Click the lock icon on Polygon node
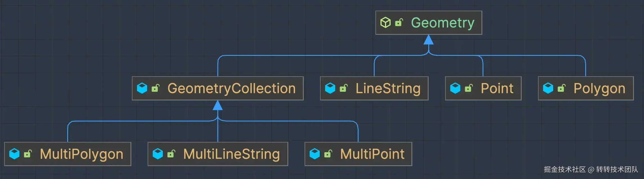Viewport: 644px width, 179px height. [x=562, y=88]
